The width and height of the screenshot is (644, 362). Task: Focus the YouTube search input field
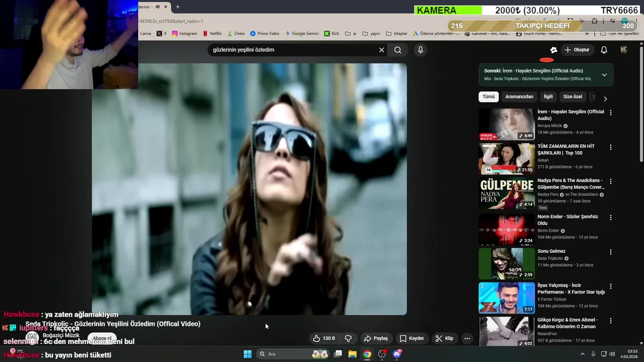tap(294, 50)
